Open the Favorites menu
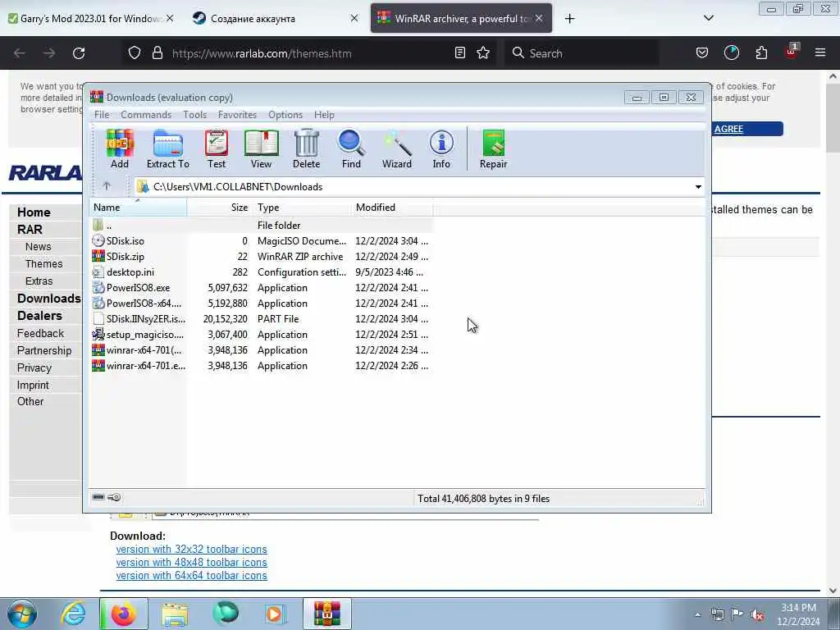 pos(237,115)
